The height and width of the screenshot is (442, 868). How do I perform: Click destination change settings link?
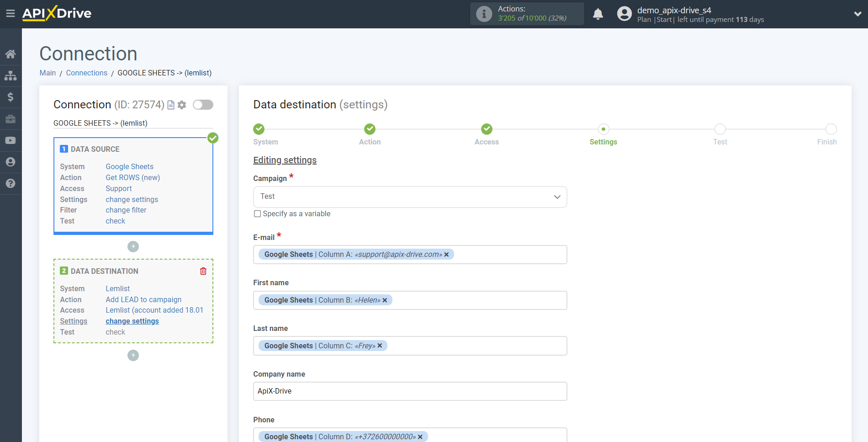[132, 321]
